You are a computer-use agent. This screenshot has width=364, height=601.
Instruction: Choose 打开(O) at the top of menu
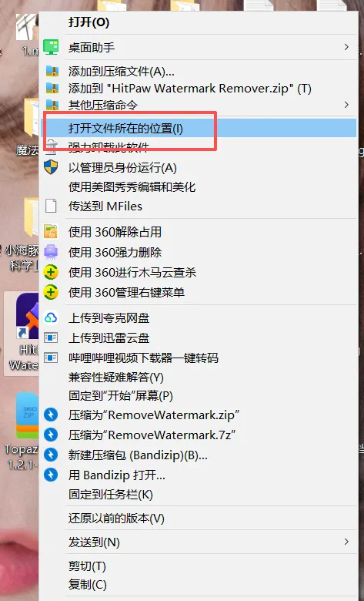[x=199, y=22]
